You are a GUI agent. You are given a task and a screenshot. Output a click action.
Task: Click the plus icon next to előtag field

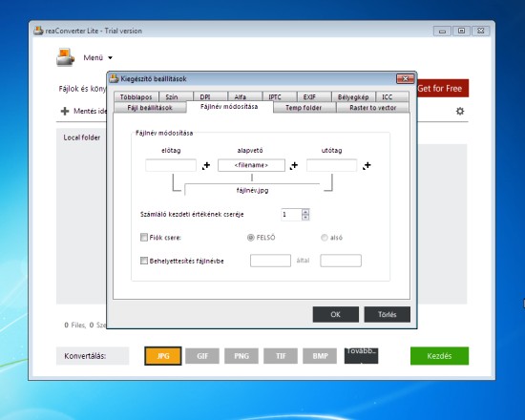206,165
